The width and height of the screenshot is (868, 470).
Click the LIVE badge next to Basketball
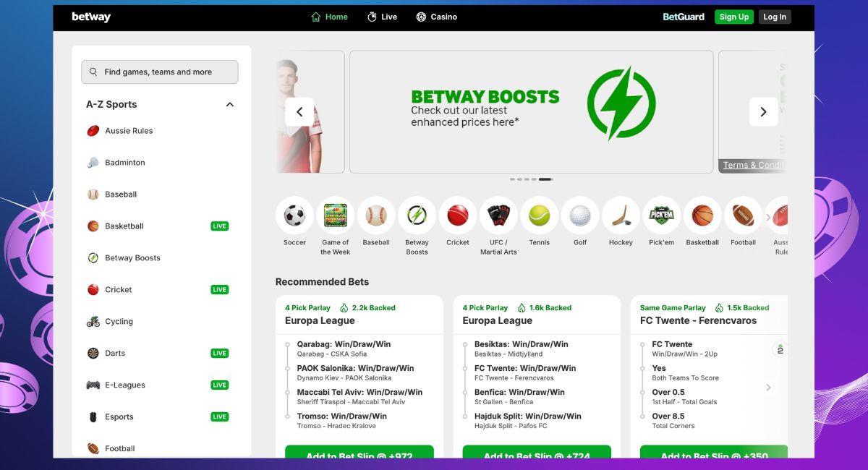pyautogui.click(x=220, y=226)
